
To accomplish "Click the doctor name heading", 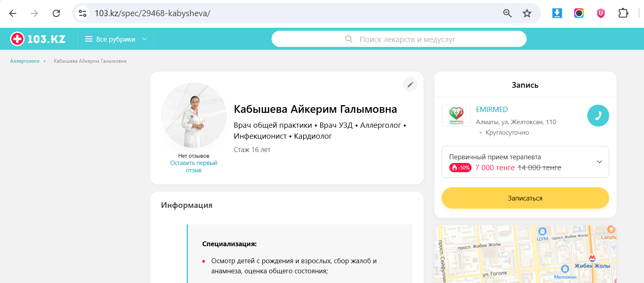I will coord(315,109).
